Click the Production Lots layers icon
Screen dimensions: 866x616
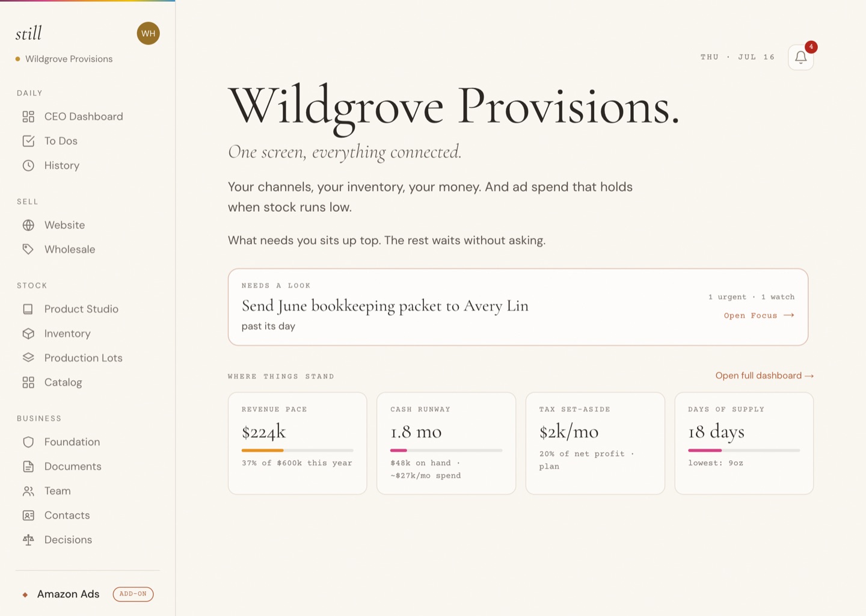pos(28,358)
